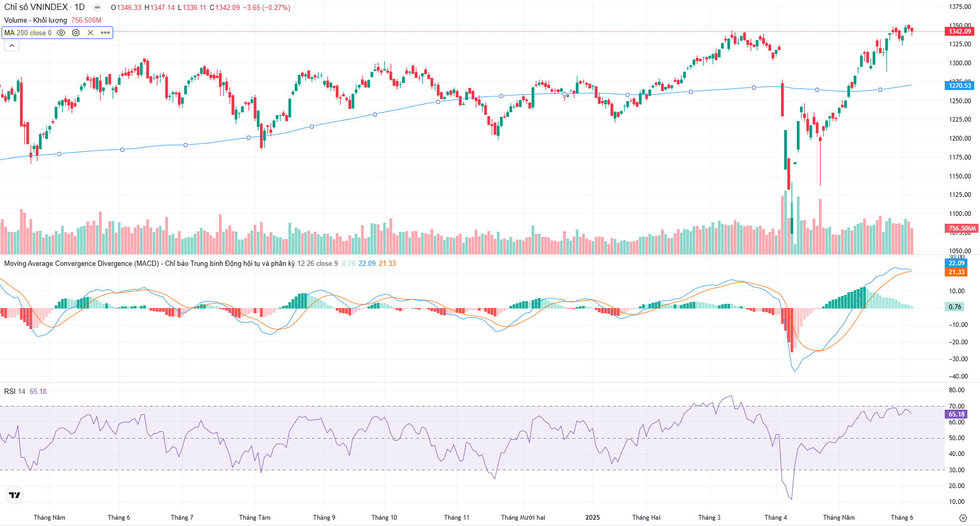Open the MA 200 more options menu
The height and width of the screenshot is (526, 980).
tap(105, 33)
